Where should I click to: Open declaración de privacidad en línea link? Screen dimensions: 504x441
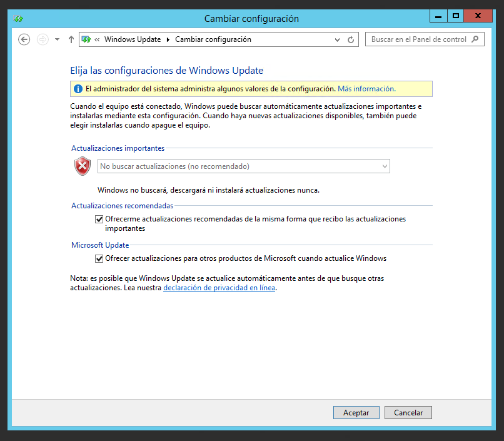point(219,288)
